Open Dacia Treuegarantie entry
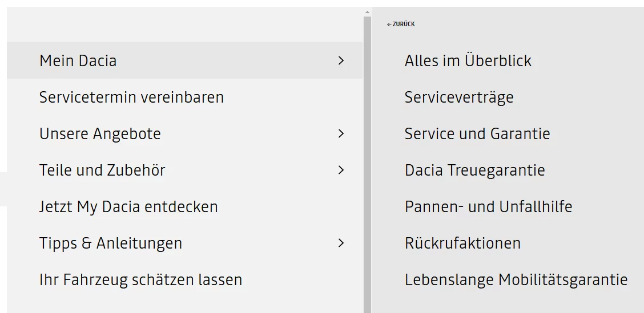Viewport: 644px width, 313px height. pyautogui.click(x=475, y=170)
